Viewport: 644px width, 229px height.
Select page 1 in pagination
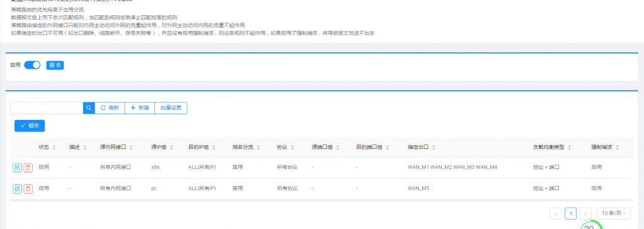coord(570,213)
